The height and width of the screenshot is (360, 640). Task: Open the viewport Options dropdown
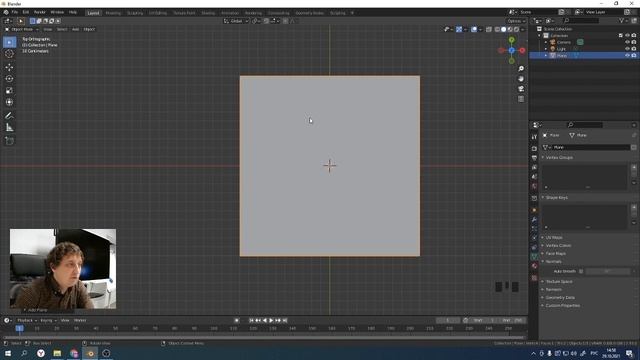[516, 21]
